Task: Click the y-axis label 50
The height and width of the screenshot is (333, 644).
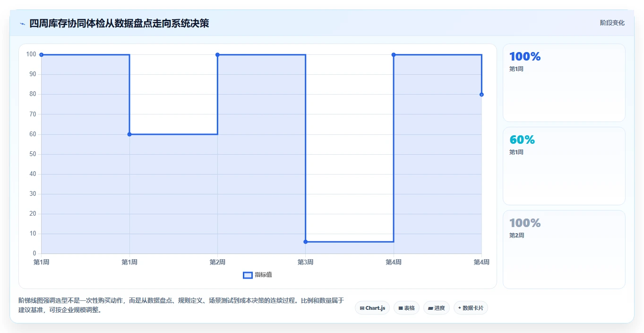Action: (33, 154)
